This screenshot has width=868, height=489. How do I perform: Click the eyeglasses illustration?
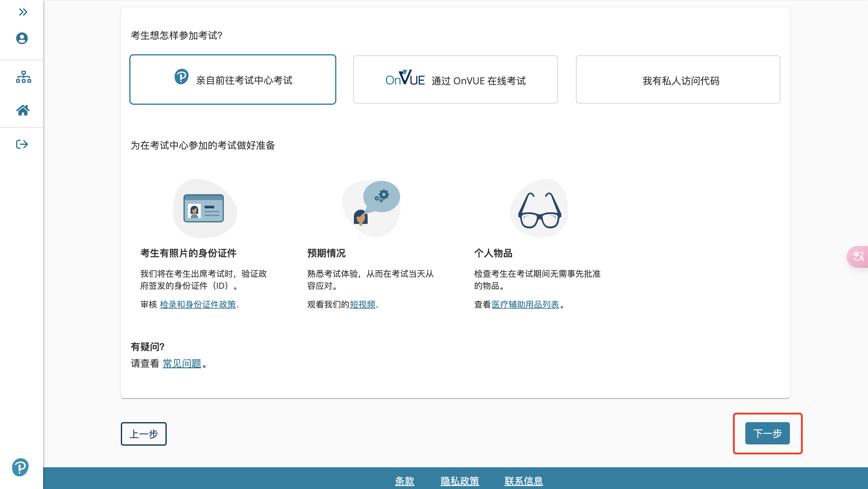point(539,208)
